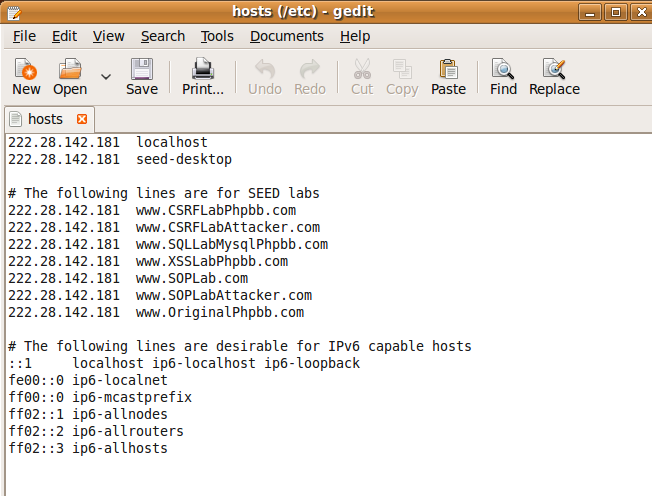Open the Replace tool icon

click(x=554, y=69)
